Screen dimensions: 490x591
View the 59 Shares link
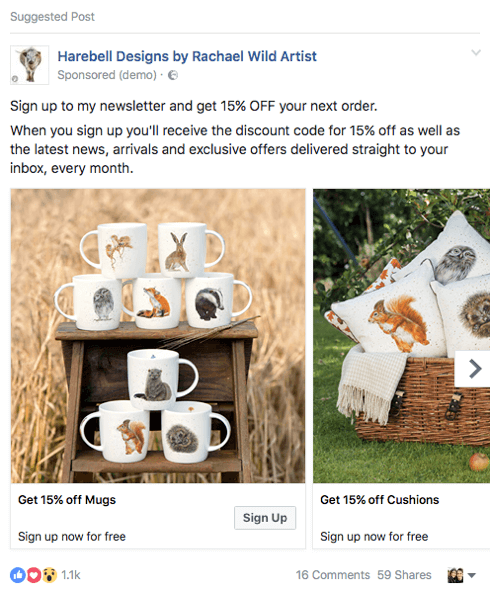pyautogui.click(x=404, y=575)
